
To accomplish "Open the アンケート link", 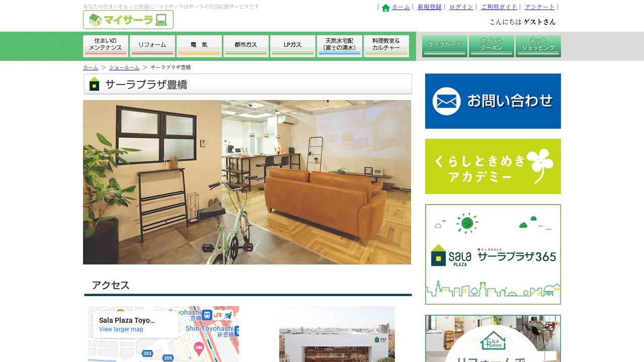I will coord(540,7).
